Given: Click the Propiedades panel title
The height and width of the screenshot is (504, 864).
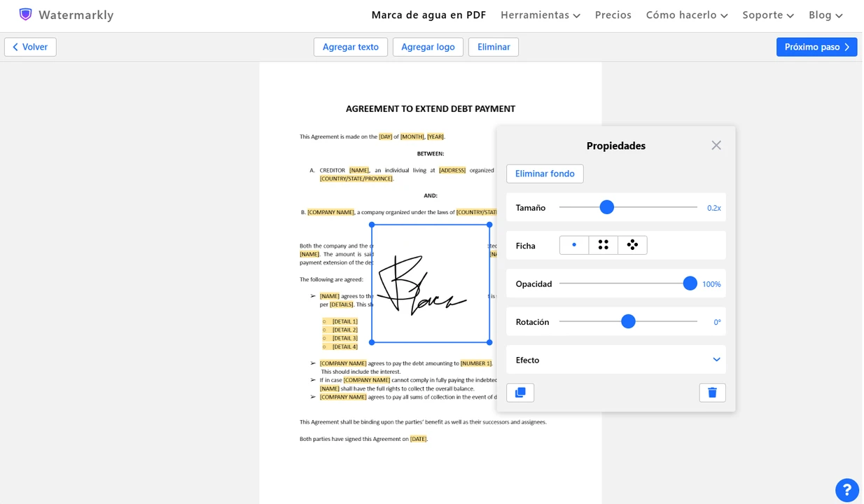Looking at the screenshot, I should pyautogui.click(x=616, y=146).
